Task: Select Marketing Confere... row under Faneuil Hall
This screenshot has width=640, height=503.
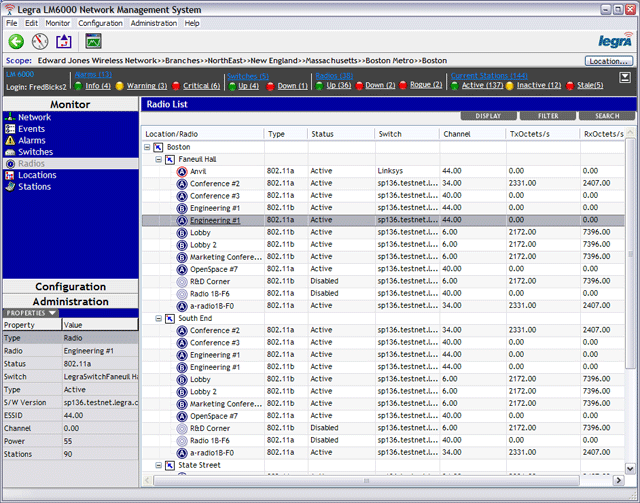Action: (383, 257)
